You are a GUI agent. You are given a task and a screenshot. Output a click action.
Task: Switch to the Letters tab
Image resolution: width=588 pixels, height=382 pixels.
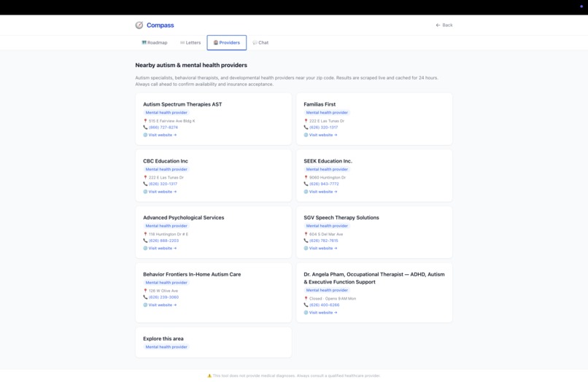click(190, 43)
